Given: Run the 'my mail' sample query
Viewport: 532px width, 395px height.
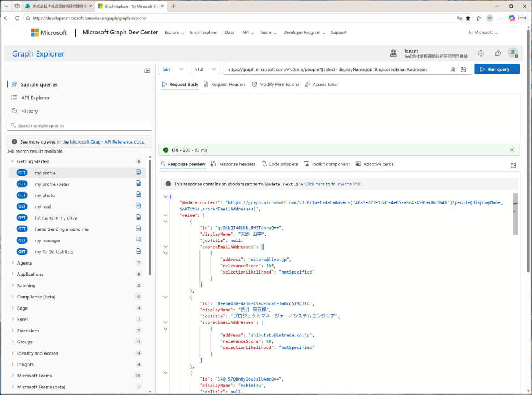Looking at the screenshot, I should click(43, 206).
